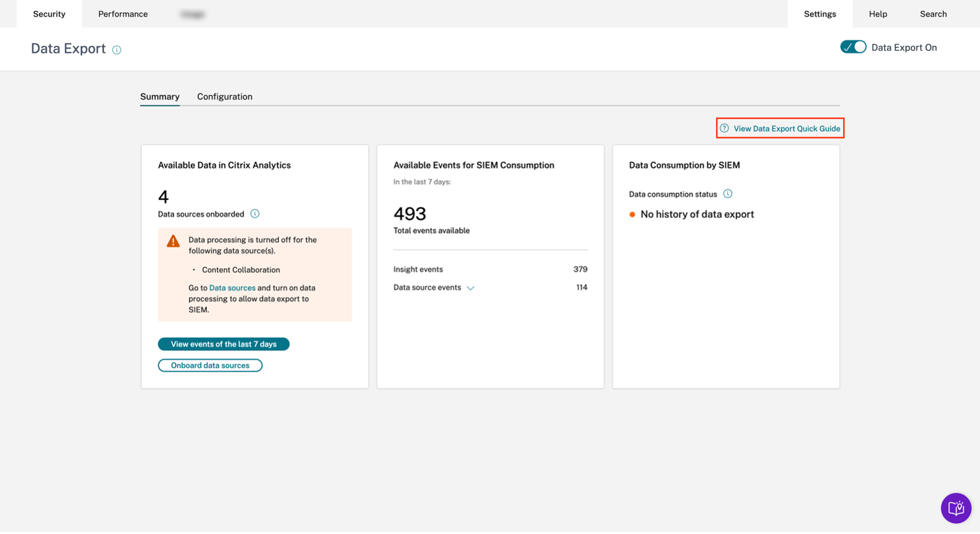The width and height of the screenshot is (980, 534).
Task: Open the purple guide icon at bottom right
Action: point(955,508)
